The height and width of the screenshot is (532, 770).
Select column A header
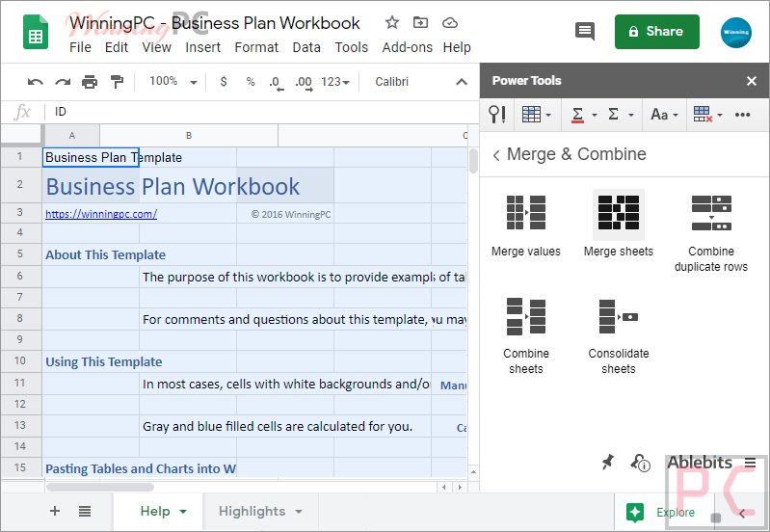[71, 136]
